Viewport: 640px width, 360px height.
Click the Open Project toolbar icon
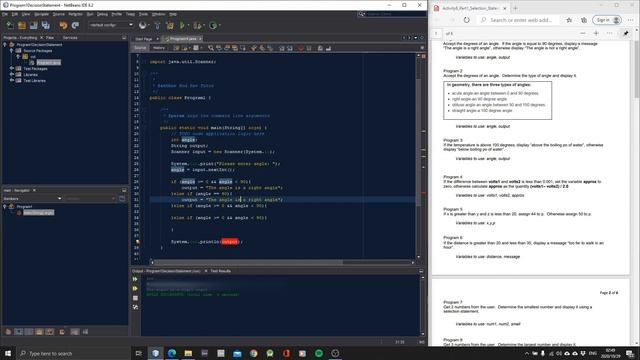pos(33,25)
